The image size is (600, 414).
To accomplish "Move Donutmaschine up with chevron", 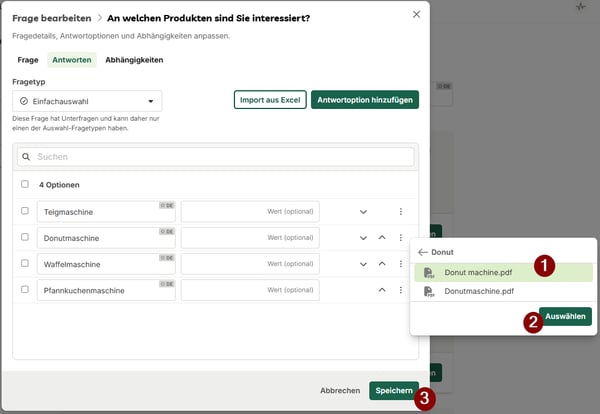I will (382, 238).
